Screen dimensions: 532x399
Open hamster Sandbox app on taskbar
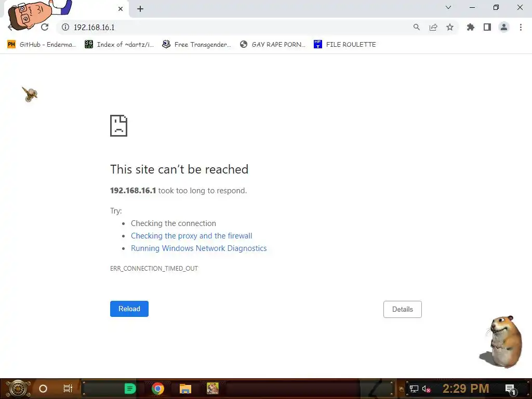(x=212, y=389)
